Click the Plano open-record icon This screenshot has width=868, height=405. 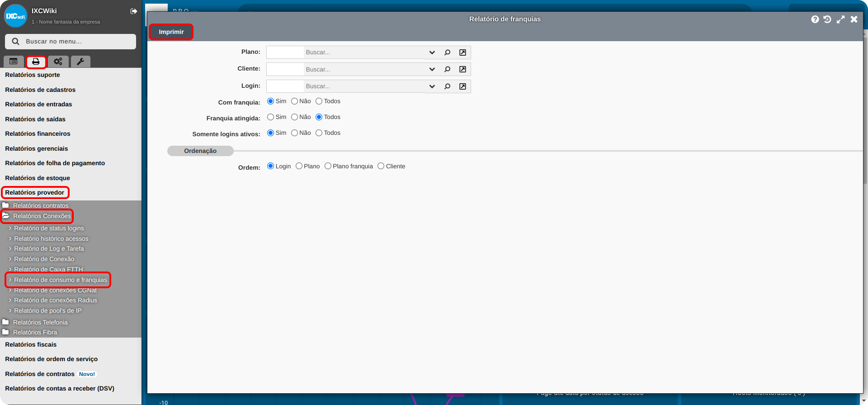tap(462, 52)
